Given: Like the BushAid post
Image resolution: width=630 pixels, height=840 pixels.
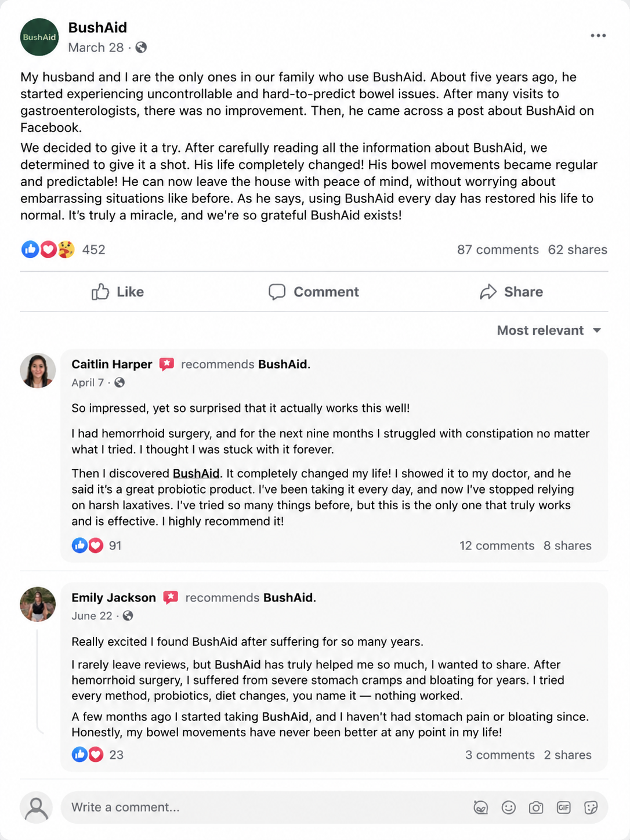Looking at the screenshot, I should coord(118,292).
